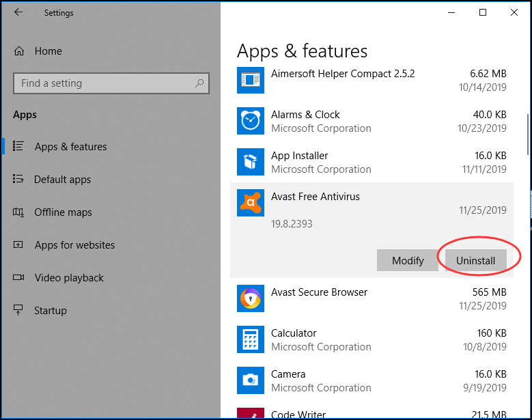Screen dimensions: 532x420
Task: Minimize the Settings window
Action: click(451, 12)
